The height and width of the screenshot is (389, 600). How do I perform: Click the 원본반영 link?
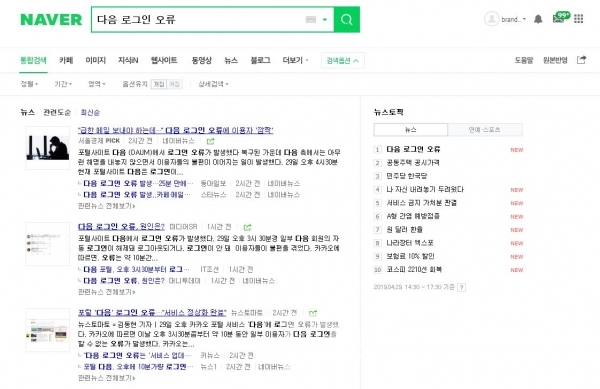point(555,60)
